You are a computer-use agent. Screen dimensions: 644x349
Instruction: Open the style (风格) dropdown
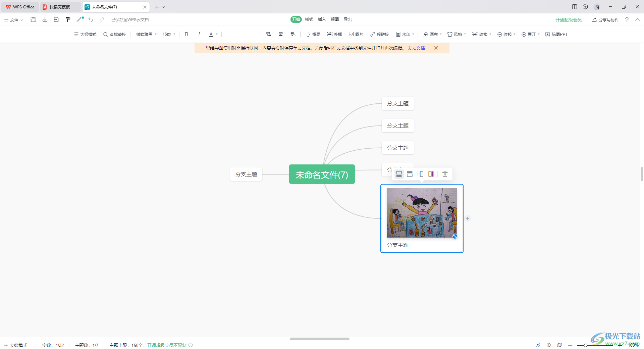pos(457,34)
